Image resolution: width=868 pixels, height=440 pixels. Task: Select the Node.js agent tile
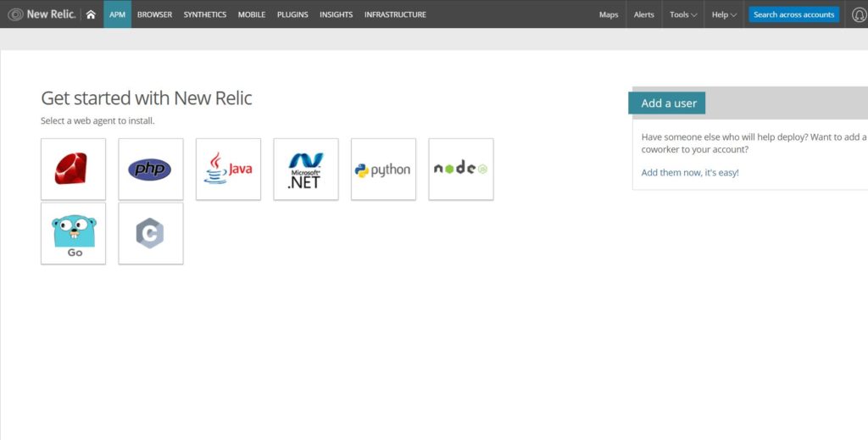pyautogui.click(x=460, y=170)
